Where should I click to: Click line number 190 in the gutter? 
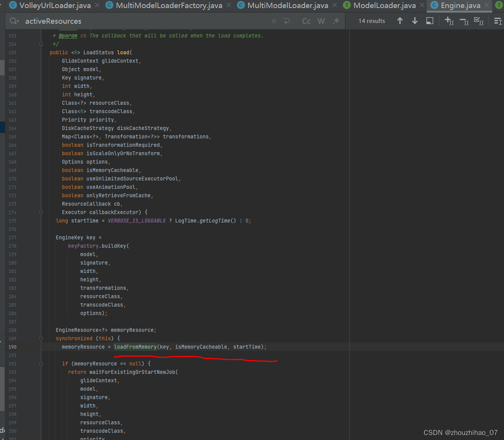(x=13, y=347)
